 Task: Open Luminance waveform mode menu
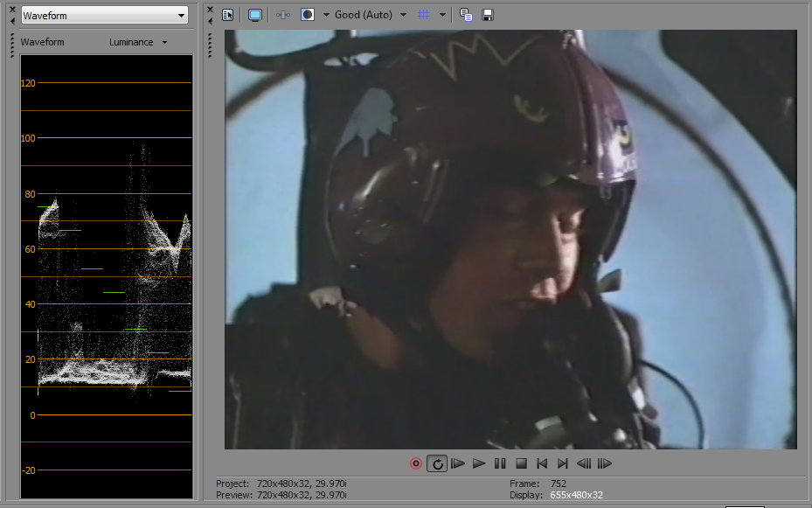click(138, 42)
